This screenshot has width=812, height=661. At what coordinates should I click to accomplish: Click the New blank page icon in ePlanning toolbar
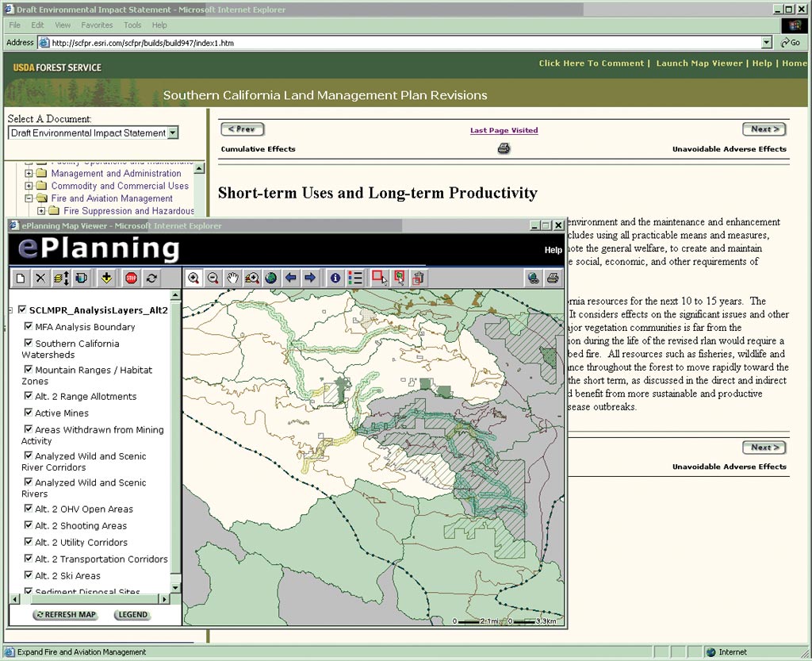coord(20,279)
